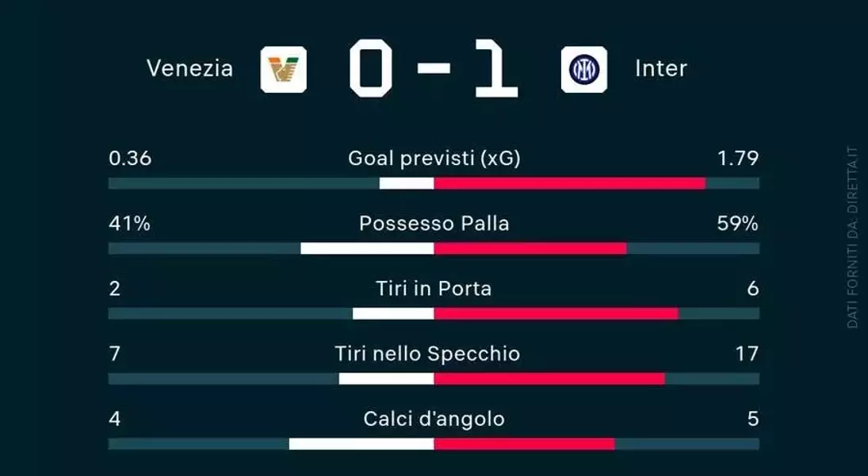Select the Inter team name
This screenshot has height=476, width=868.
(661, 69)
